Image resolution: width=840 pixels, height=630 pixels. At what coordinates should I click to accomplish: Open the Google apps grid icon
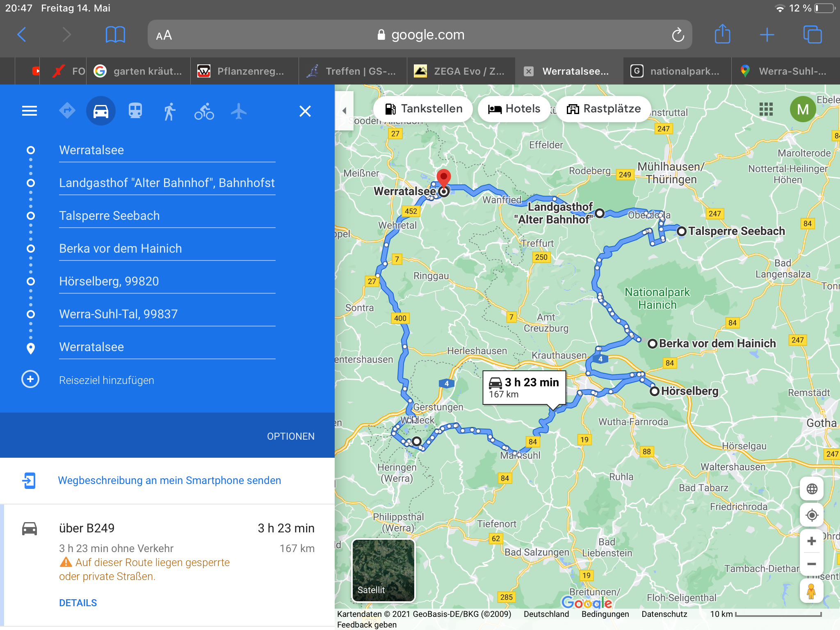pyautogui.click(x=766, y=109)
